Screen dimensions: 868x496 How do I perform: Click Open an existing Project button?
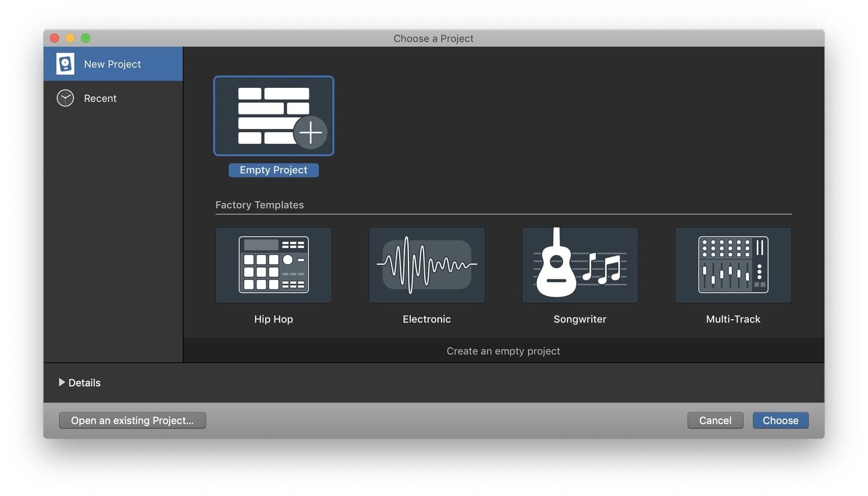coord(132,420)
